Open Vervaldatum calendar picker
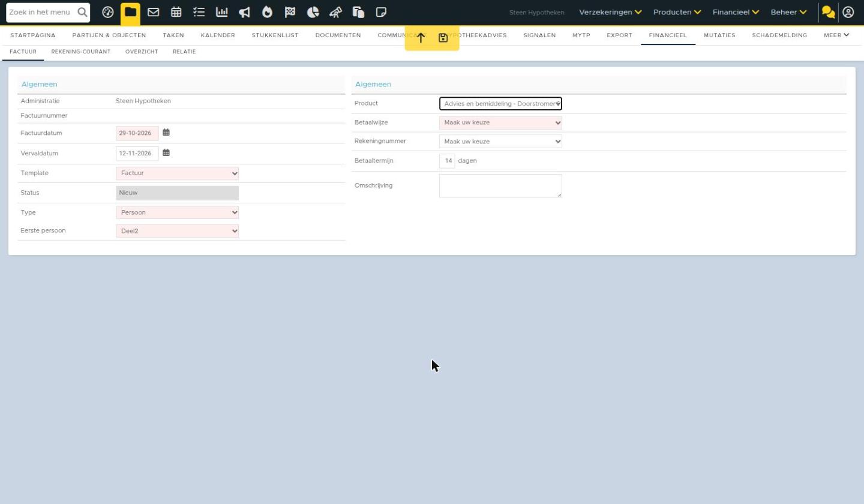 click(x=166, y=153)
